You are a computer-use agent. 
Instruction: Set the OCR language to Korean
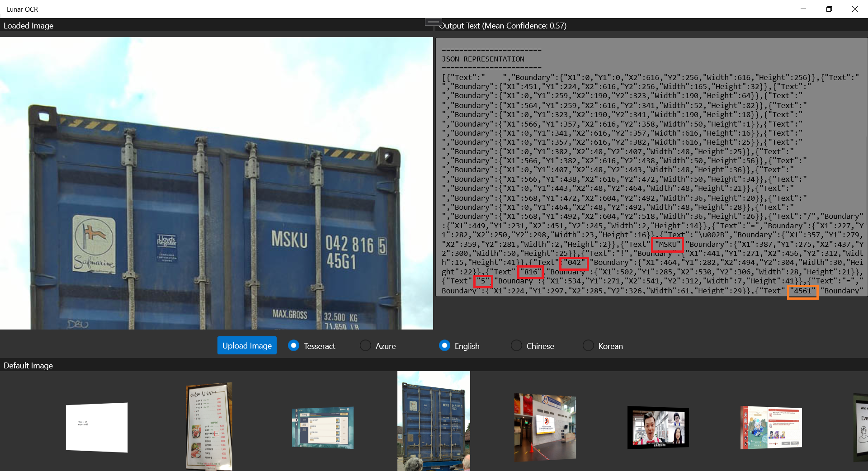tap(588, 346)
